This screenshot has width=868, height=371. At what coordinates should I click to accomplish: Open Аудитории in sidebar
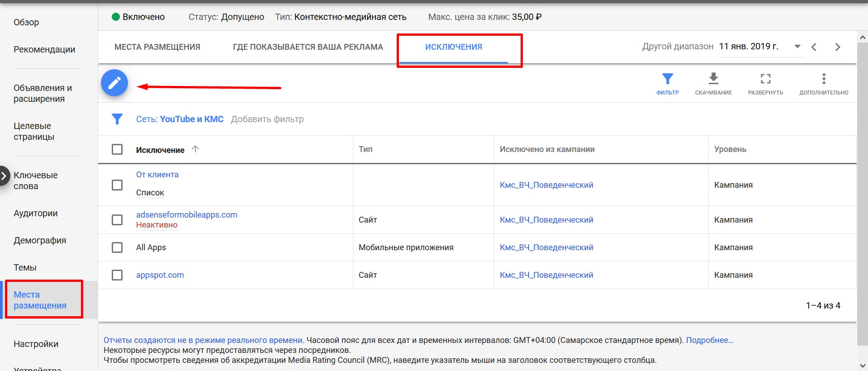36,213
